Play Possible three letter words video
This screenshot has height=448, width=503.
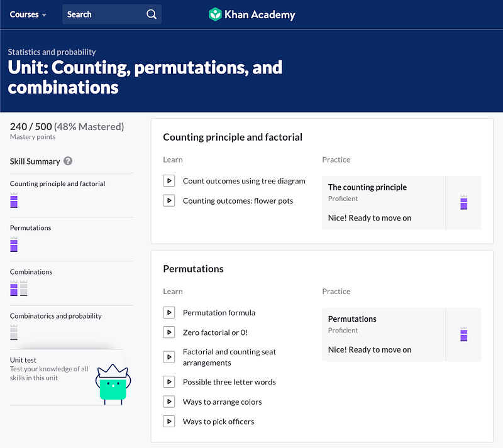point(169,382)
